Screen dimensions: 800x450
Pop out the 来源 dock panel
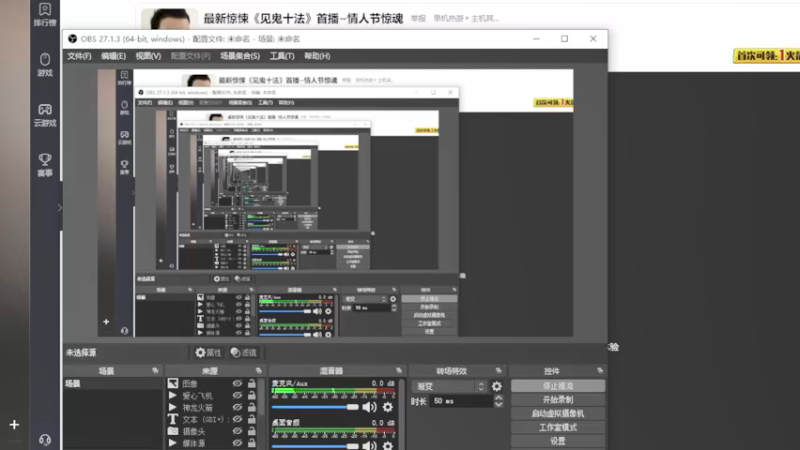pos(259,370)
